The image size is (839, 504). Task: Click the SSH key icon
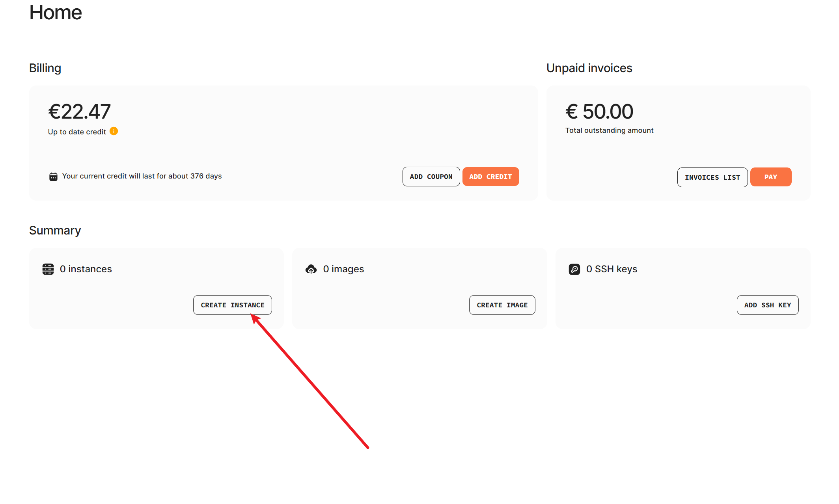[574, 269]
